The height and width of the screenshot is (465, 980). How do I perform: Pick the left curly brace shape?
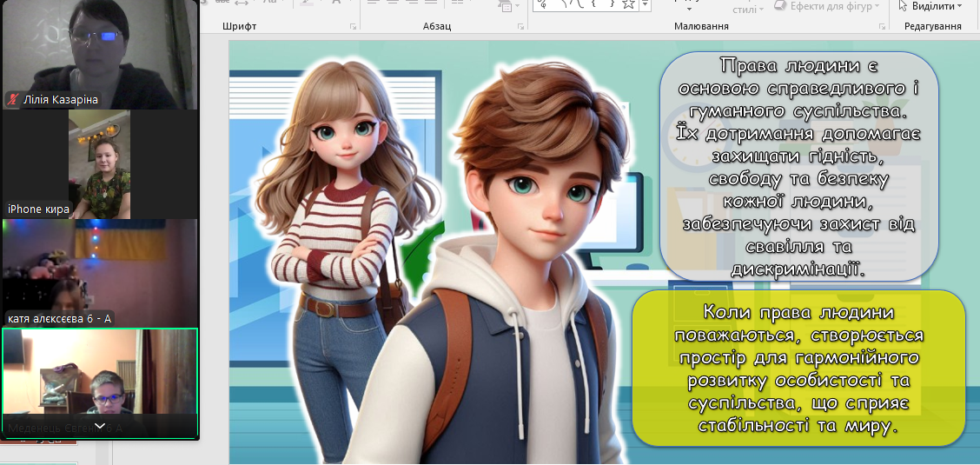click(x=594, y=5)
